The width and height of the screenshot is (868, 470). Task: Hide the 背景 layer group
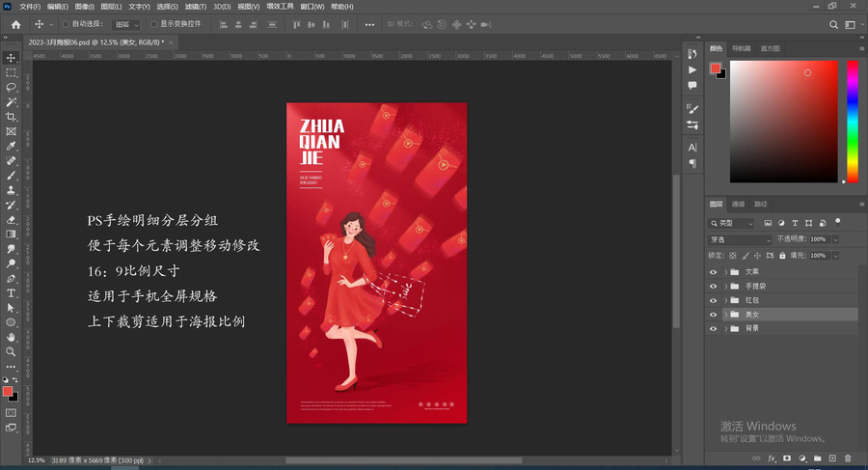[713, 328]
